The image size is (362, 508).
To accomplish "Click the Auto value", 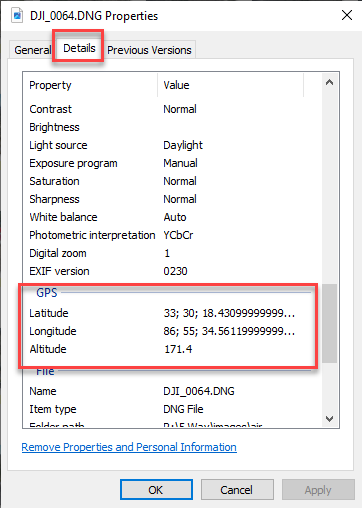I will tap(175, 217).
